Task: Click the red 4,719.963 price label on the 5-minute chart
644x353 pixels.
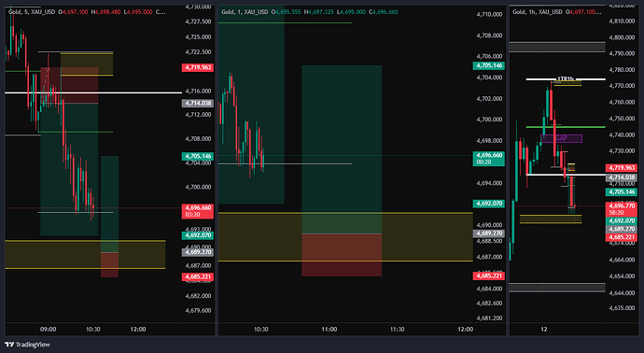Action: pyautogui.click(x=198, y=67)
